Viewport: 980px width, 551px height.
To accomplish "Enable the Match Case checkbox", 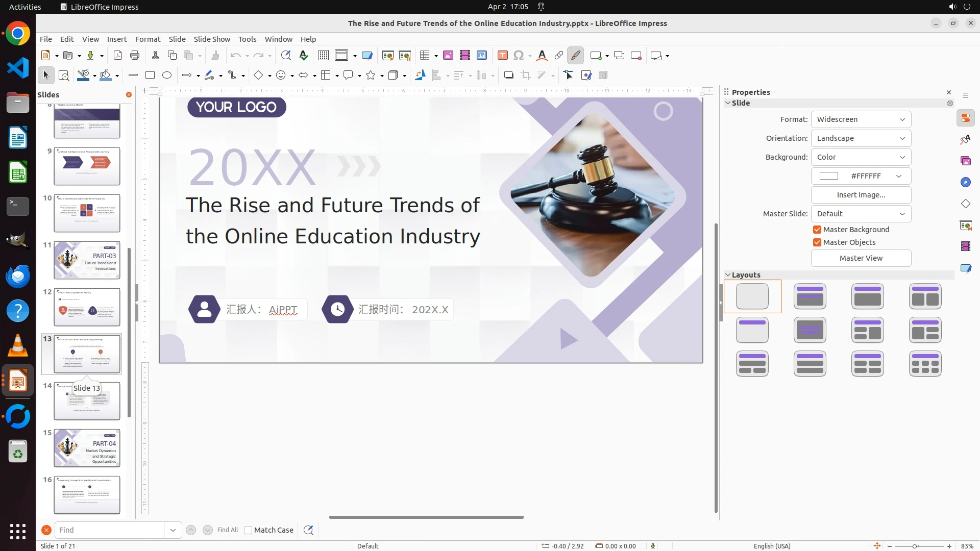I will click(x=248, y=530).
